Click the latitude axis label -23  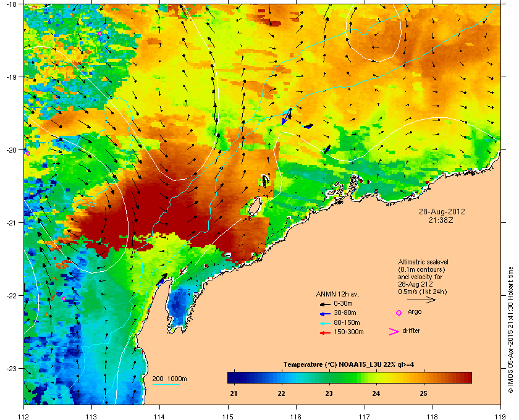click(x=11, y=368)
